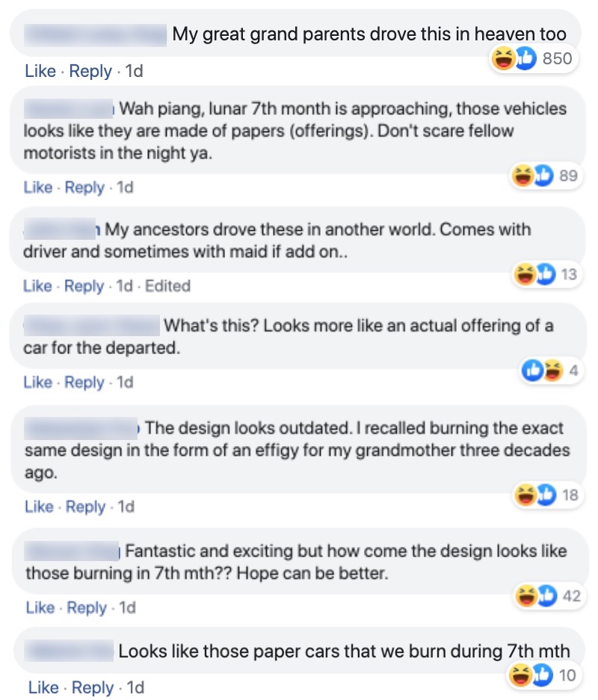Reply to the paper cars comment
The image size is (598, 700).
pyautogui.click(x=93, y=687)
